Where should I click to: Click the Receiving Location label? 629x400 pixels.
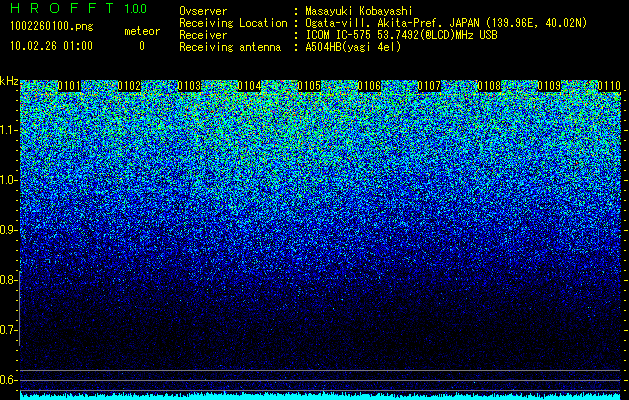coord(233,23)
